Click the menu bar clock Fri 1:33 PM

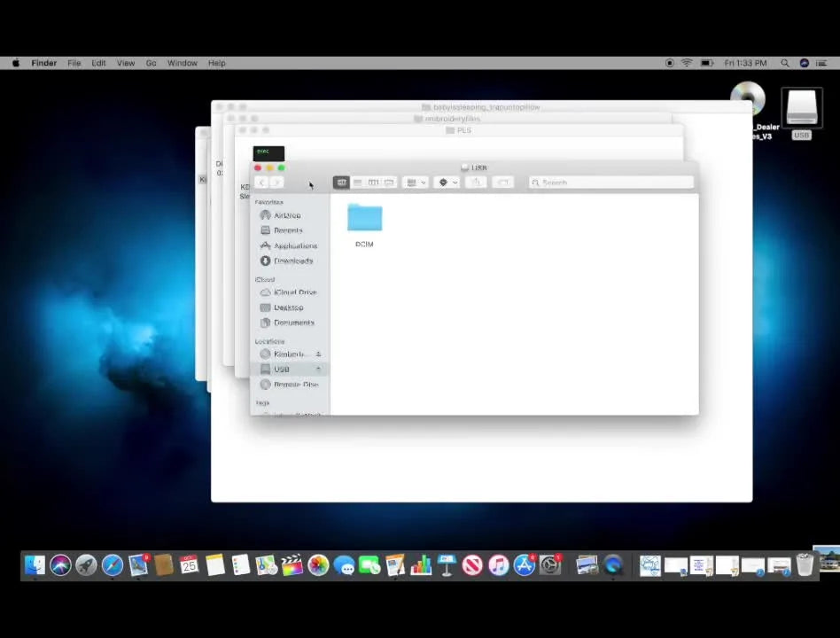click(x=745, y=63)
